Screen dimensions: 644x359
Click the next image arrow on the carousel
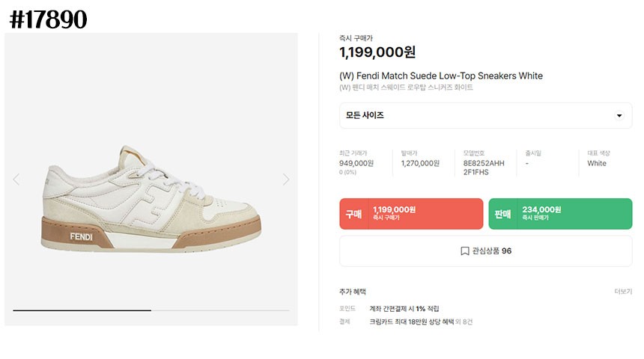pos(285,179)
